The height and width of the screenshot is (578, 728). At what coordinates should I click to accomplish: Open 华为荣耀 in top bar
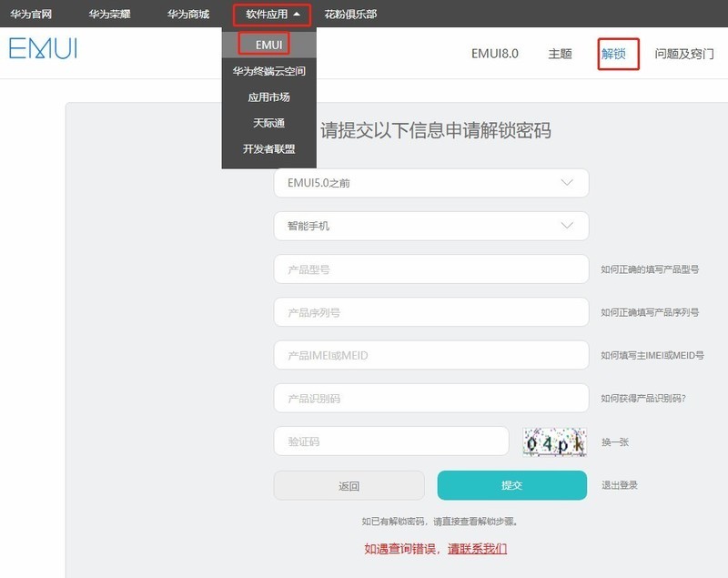(109, 15)
